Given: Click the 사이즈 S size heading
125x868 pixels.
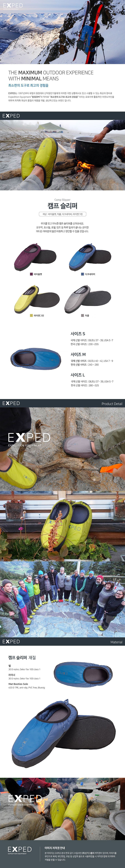Looking at the screenshot, I should coord(78,334).
